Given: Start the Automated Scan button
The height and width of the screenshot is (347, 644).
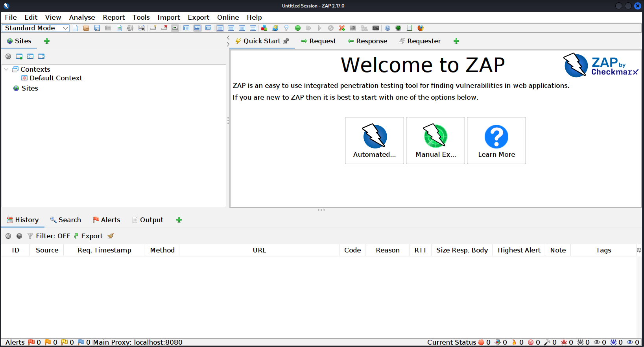Looking at the screenshot, I should click(x=375, y=141).
